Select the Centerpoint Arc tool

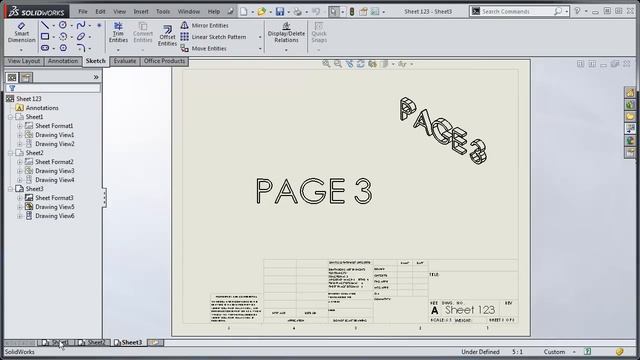coord(63,37)
